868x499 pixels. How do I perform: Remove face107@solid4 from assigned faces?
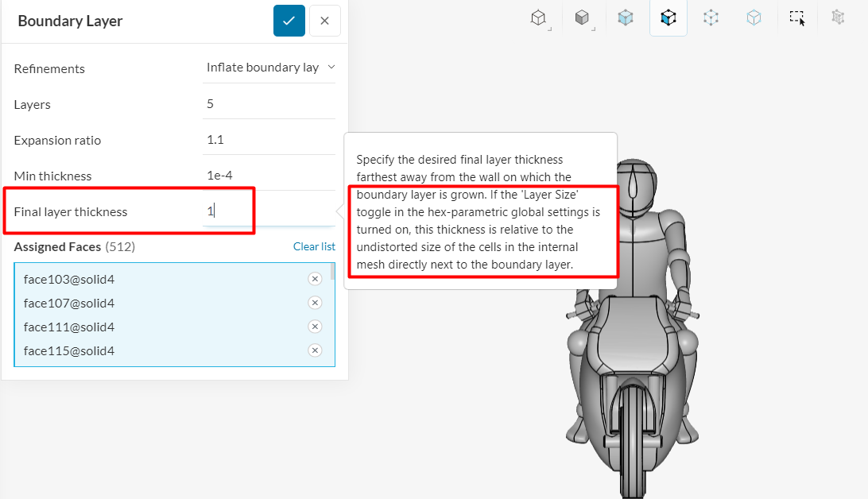[x=315, y=303]
